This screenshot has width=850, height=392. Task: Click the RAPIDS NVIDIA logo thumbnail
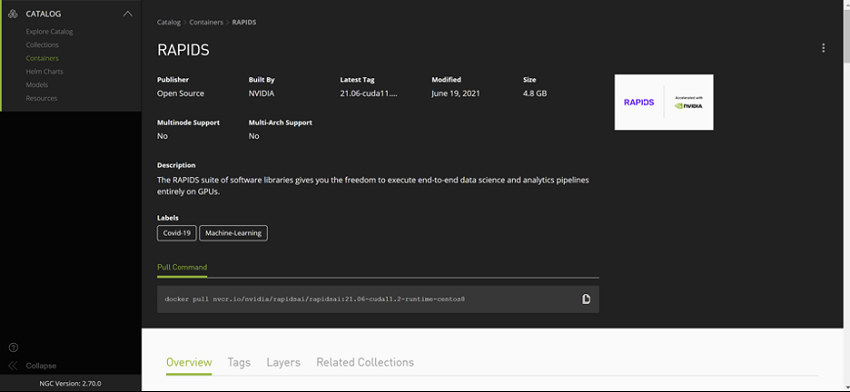pyautogui.click(x=664, y=102)
